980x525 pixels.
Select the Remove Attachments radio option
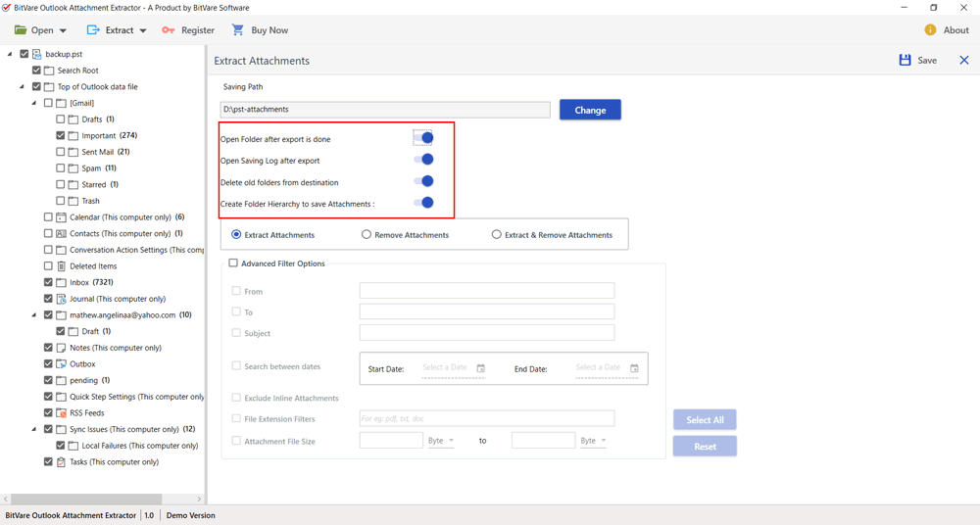[367, 235]
